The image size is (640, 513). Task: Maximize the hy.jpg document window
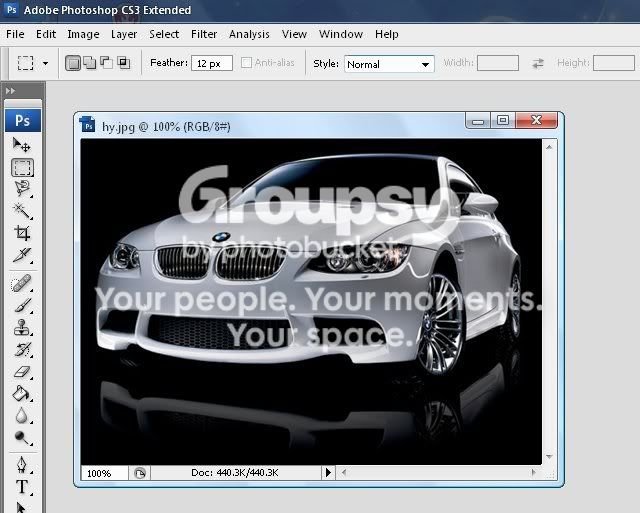pos(502,120)
